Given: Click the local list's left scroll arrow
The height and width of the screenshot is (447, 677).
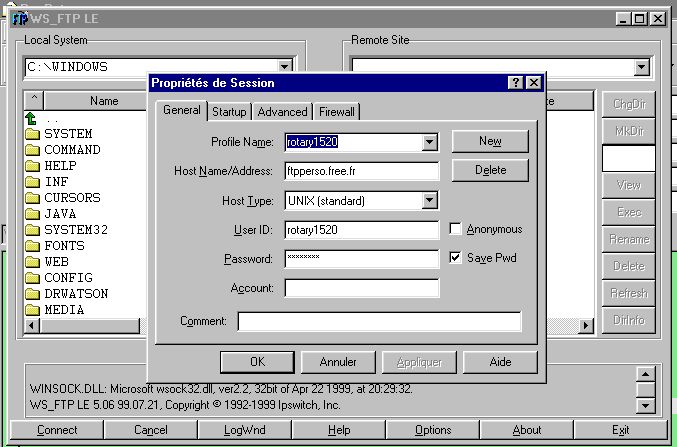Looking at the screenshot, I should (32, 326).
